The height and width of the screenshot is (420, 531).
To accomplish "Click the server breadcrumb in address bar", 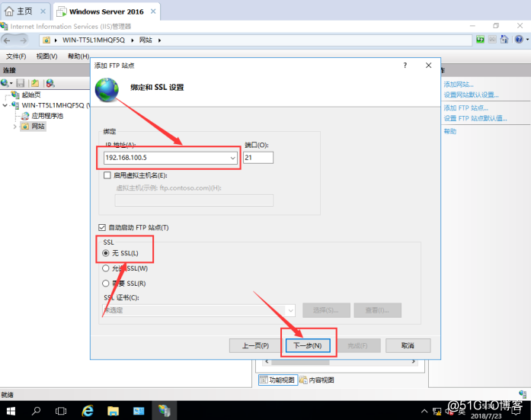I will pos(94,40).
